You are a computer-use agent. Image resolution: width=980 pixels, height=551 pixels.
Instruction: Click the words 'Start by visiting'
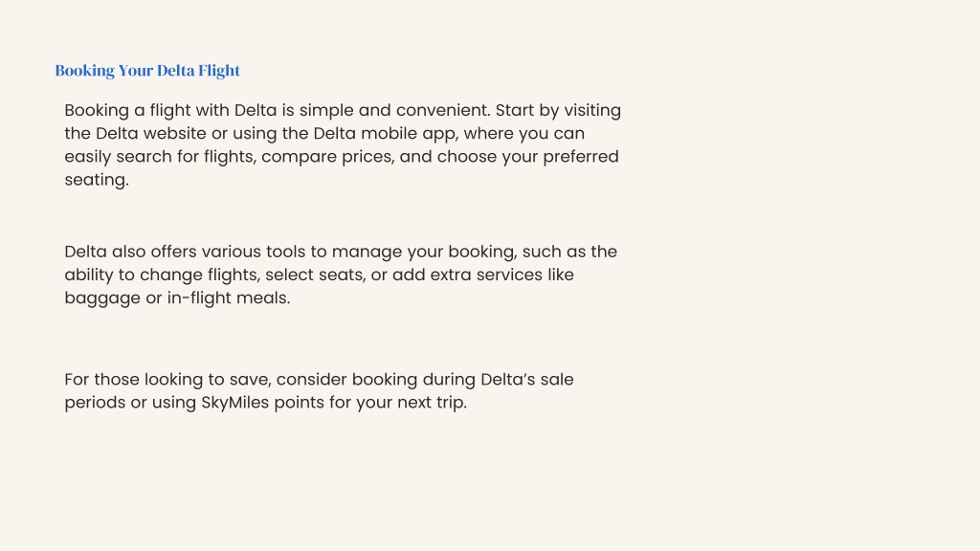click(558, 111)
